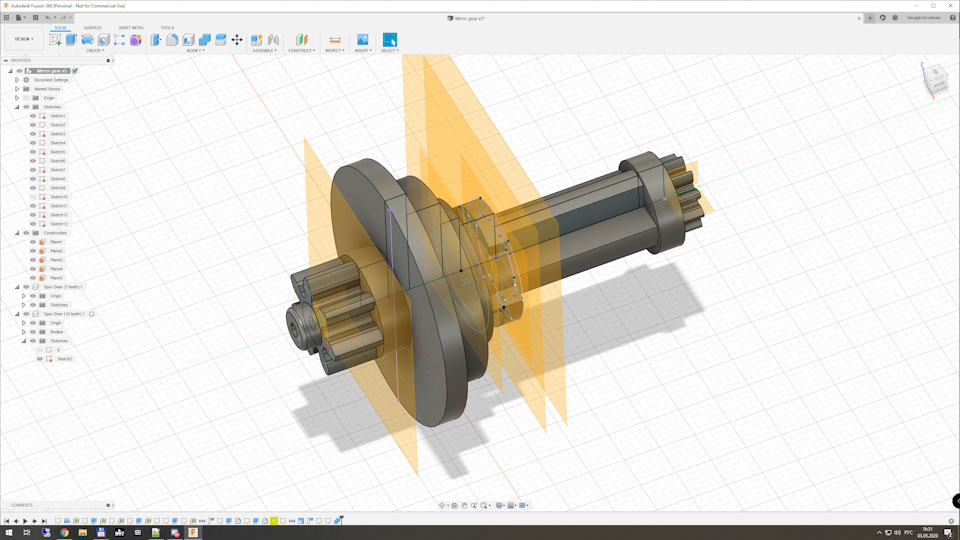960x540 pixels.
Task: Toggle visibility of Plane3
Action: [33, 260]
